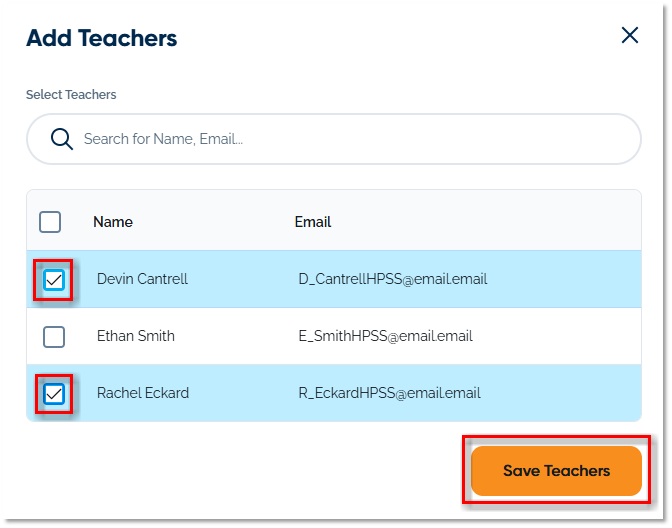672x528 pixels.
Task: Click the Ethan Smith name text
Action: 136,336
